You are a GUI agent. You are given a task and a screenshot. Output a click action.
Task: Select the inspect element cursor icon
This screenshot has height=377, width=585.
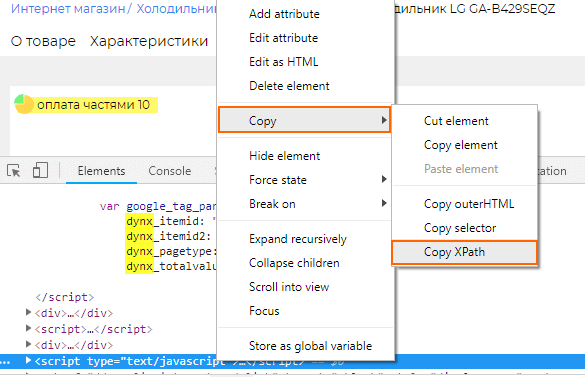pos(14,171)
